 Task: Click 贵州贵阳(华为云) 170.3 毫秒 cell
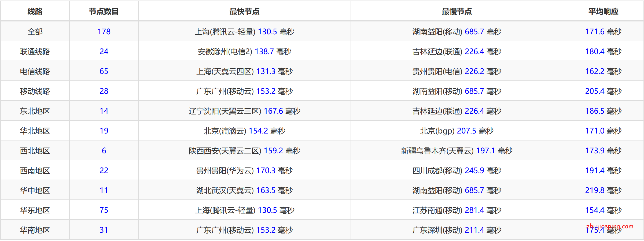pos(244,170)
